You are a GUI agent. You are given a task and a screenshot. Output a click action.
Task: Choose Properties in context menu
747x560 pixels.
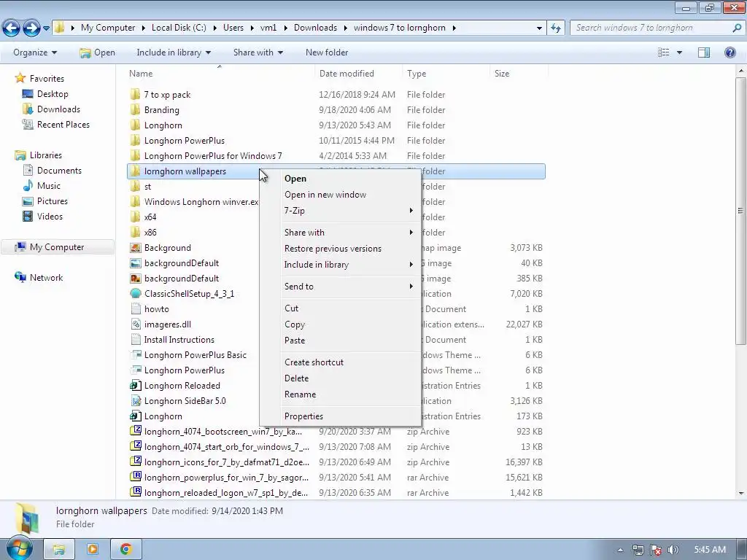[340, 416]
